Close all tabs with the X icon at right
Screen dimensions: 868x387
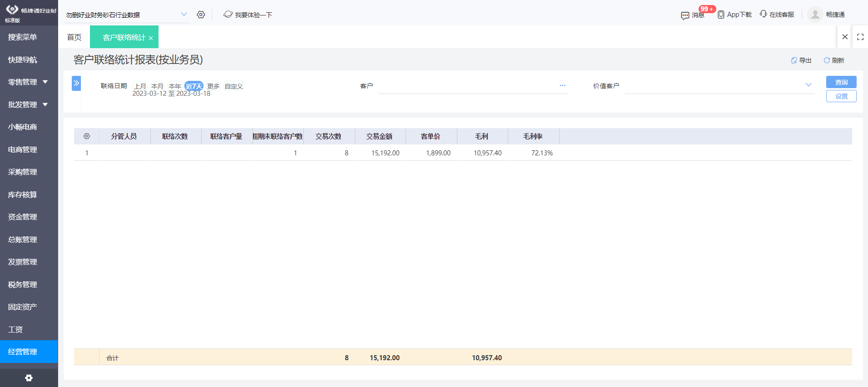[x=845, y=37]
